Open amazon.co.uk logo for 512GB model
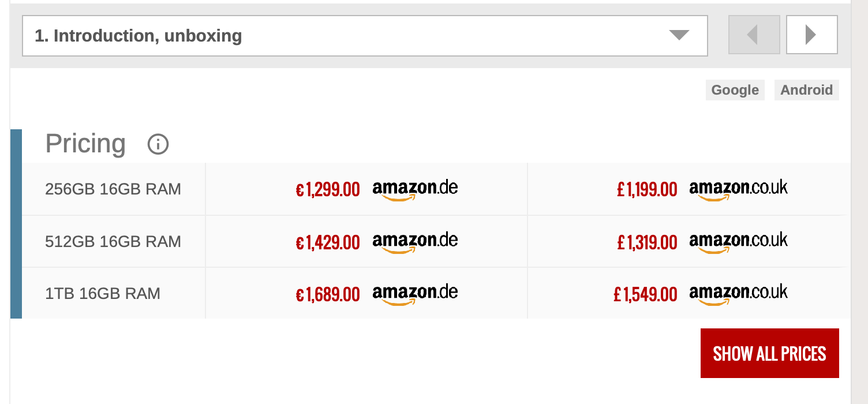Screen dimensions: 868x404 coord(738,241)
